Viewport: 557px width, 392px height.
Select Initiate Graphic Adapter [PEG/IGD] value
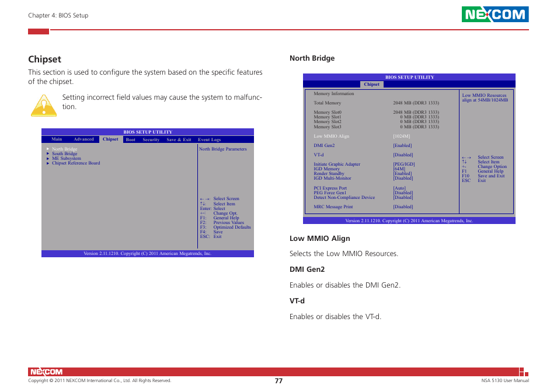point(404,164)
